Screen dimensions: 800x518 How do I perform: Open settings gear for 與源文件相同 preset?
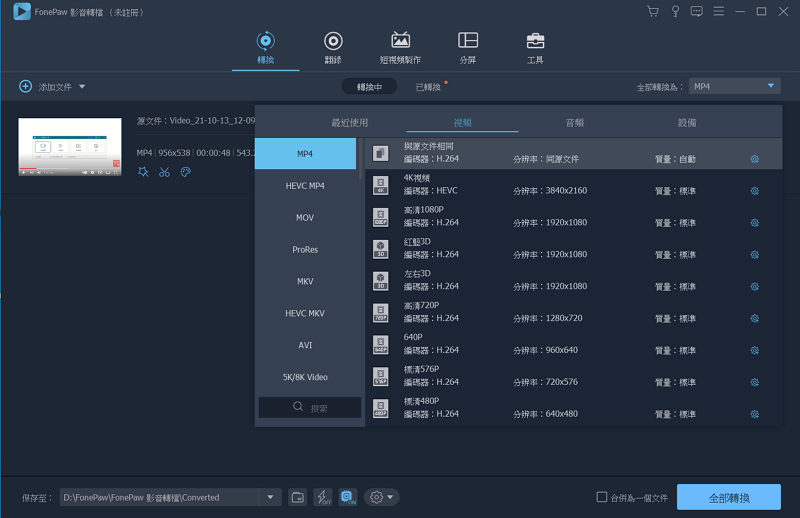click(755, 159)
